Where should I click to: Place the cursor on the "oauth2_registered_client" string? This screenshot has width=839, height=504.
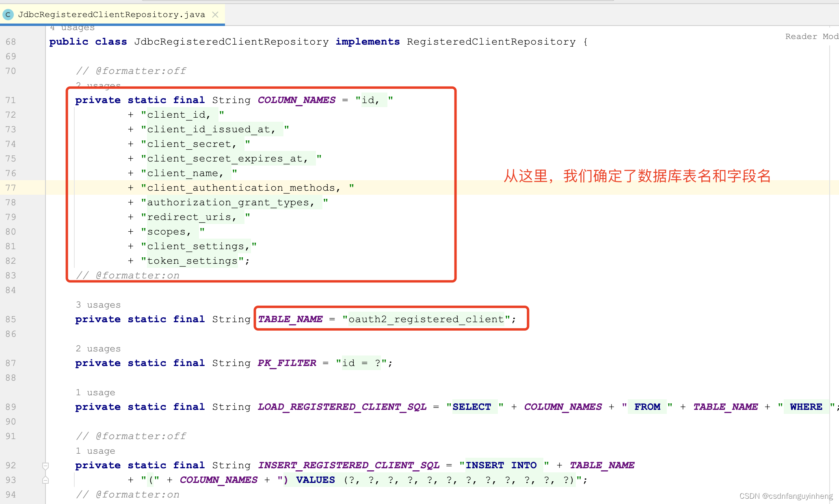click(426, 319)
